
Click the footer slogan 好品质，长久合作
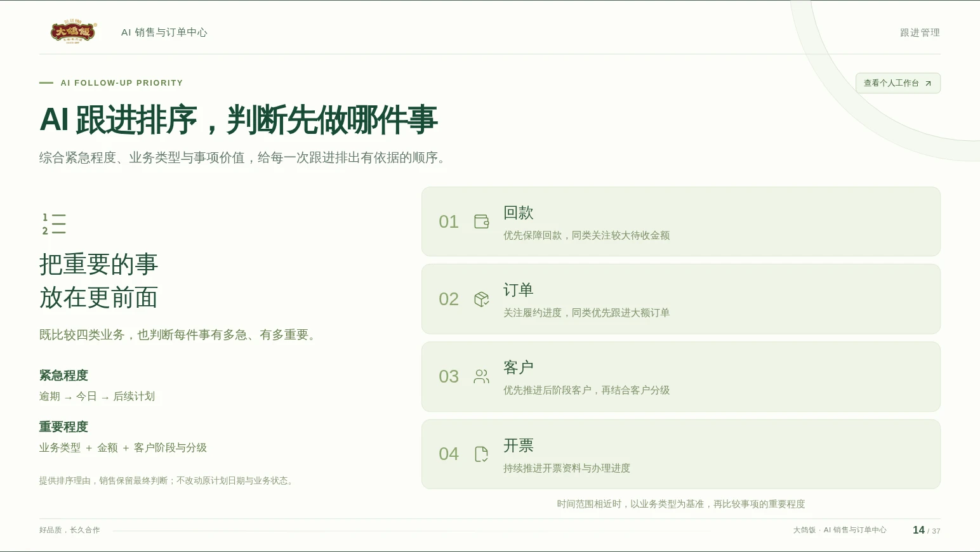click(70, 530)
